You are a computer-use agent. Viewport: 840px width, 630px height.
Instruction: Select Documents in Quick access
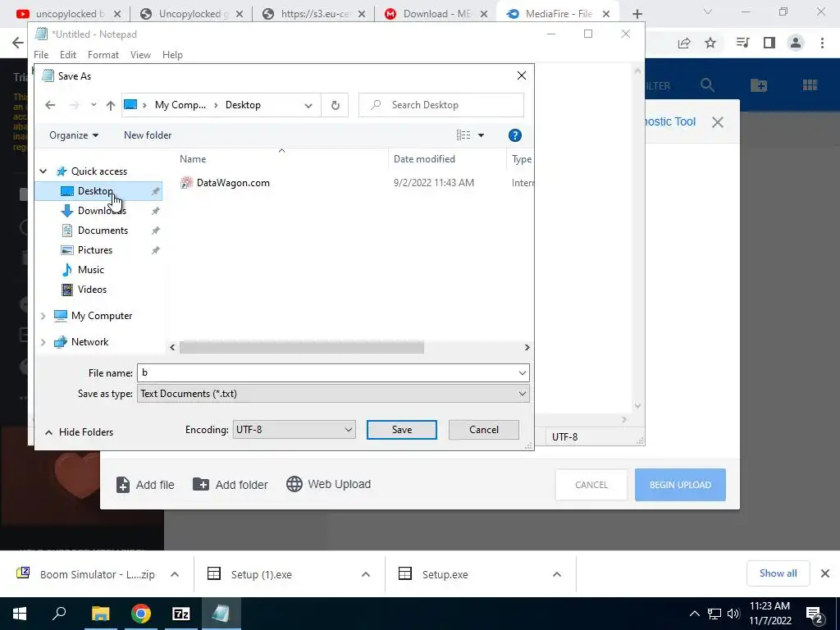point(103,231)
